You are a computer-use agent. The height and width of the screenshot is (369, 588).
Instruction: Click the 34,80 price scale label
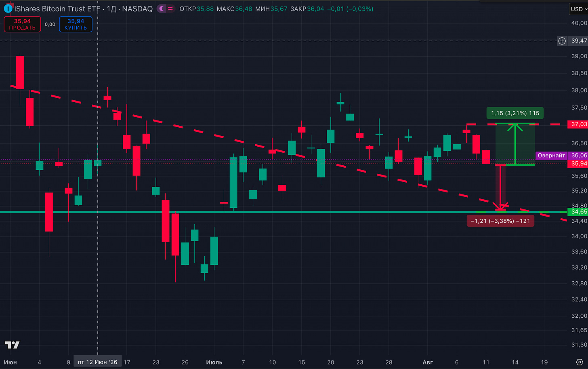coord(579,205)
